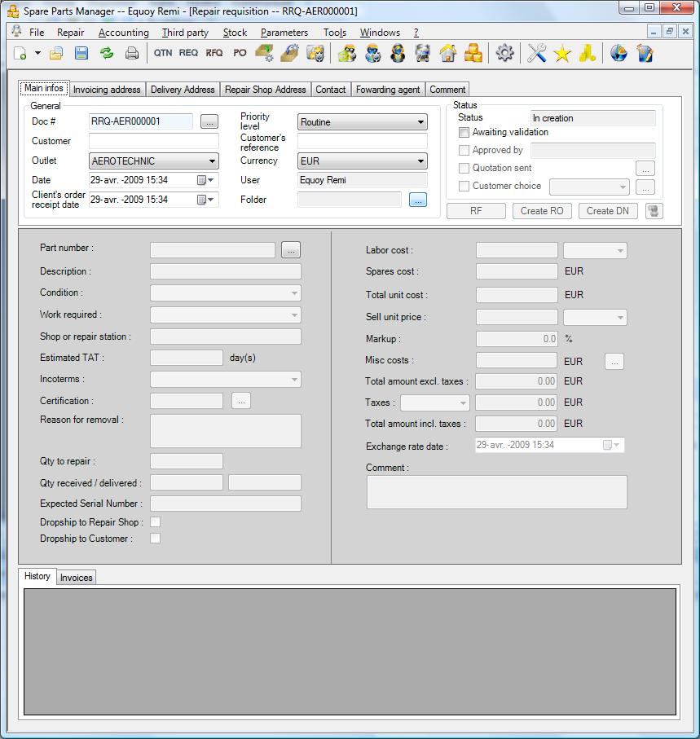This screenshot has width=700, height=739.
Task: Toggle Customer choice checkbox
Action: click(464, 186)
